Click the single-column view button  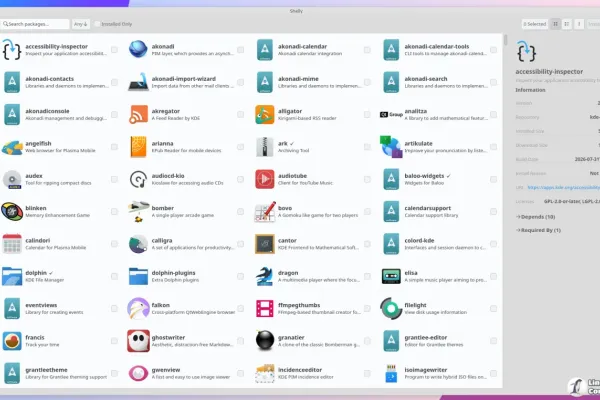[x=579, y=24]
